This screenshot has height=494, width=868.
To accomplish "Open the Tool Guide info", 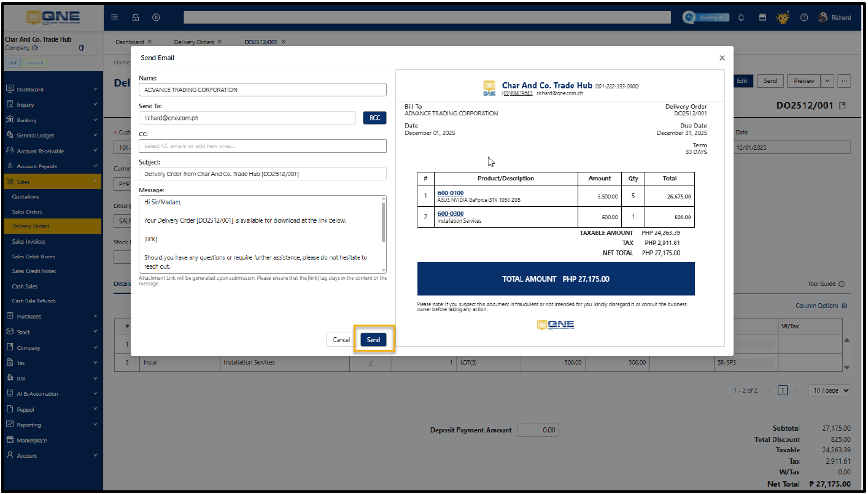I will click(x=826, y=284).
